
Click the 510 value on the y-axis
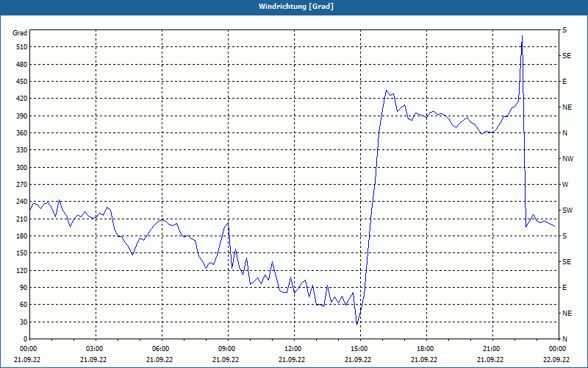point(21,47)
